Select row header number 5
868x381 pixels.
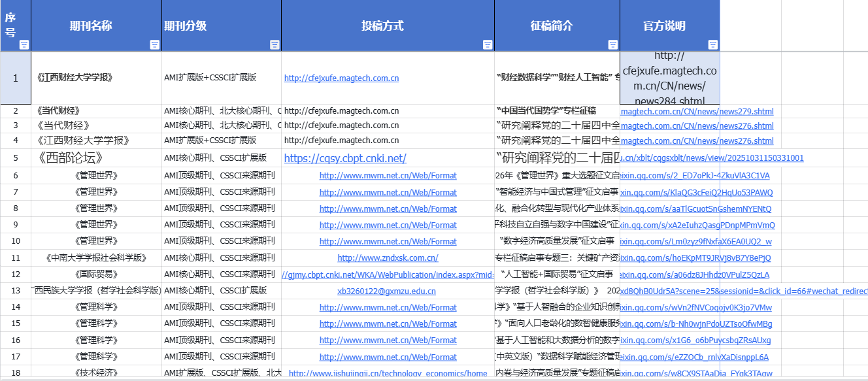pyautogui.click(x=16, y=158)
